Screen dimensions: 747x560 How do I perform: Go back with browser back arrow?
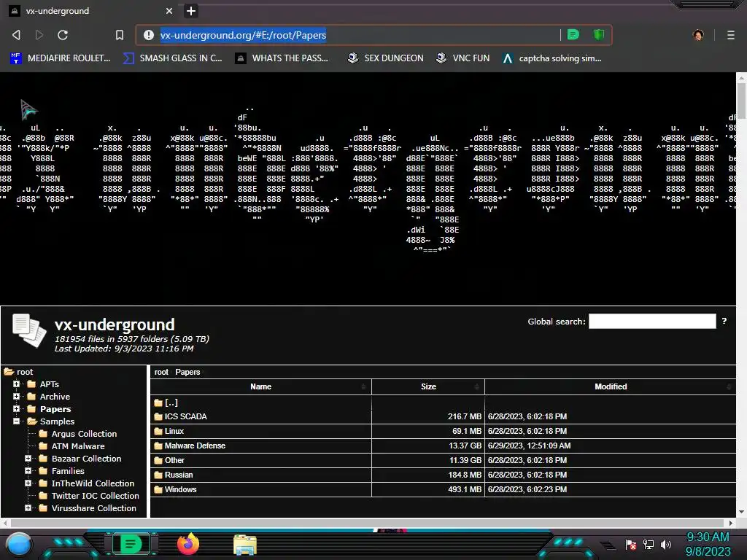tap(16, 35)
